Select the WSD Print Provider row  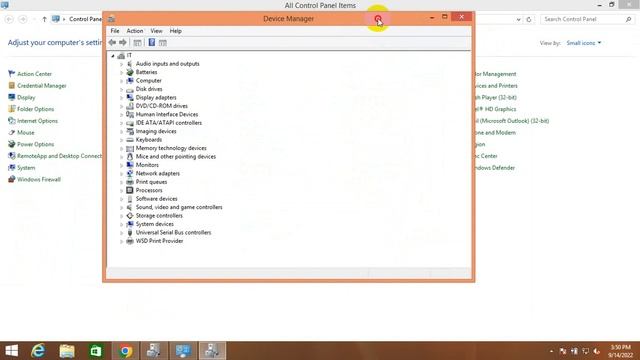coord(159,241)
